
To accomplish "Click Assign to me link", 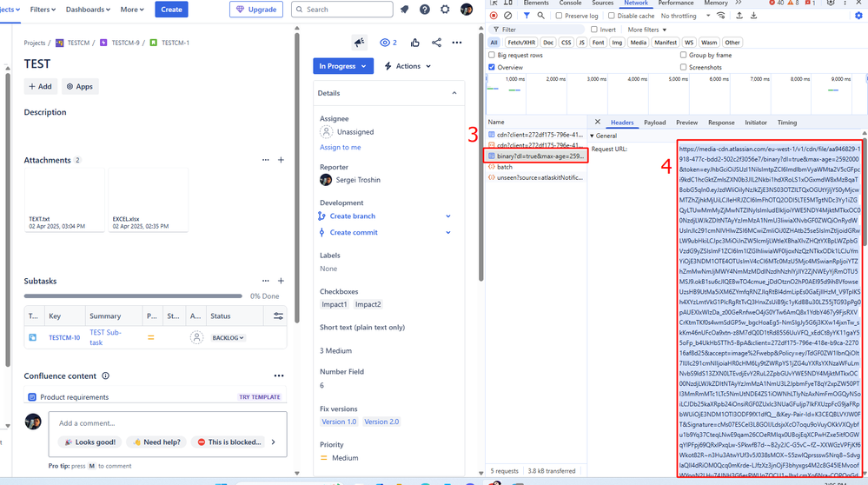I will click(340, 147).
